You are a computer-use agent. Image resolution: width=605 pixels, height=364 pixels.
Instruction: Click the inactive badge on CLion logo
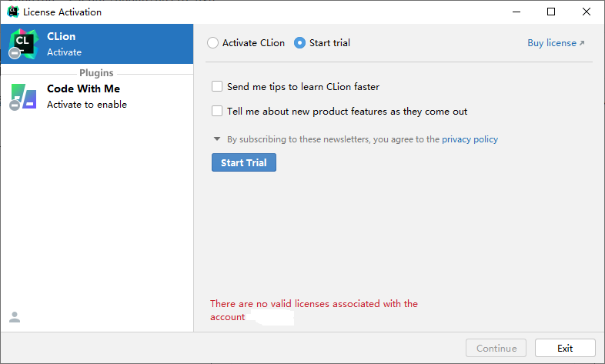pos(15,53)
